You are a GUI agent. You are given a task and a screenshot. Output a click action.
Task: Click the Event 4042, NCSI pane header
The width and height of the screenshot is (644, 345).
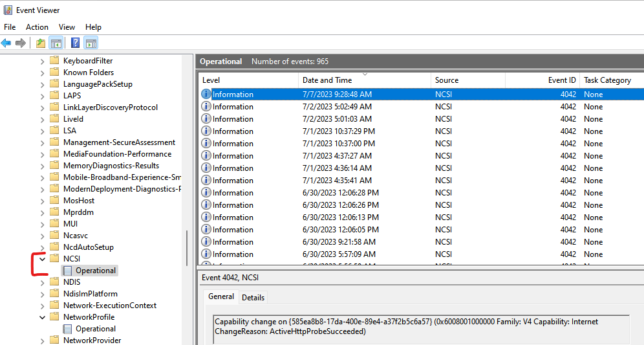(x=230, y=278)
